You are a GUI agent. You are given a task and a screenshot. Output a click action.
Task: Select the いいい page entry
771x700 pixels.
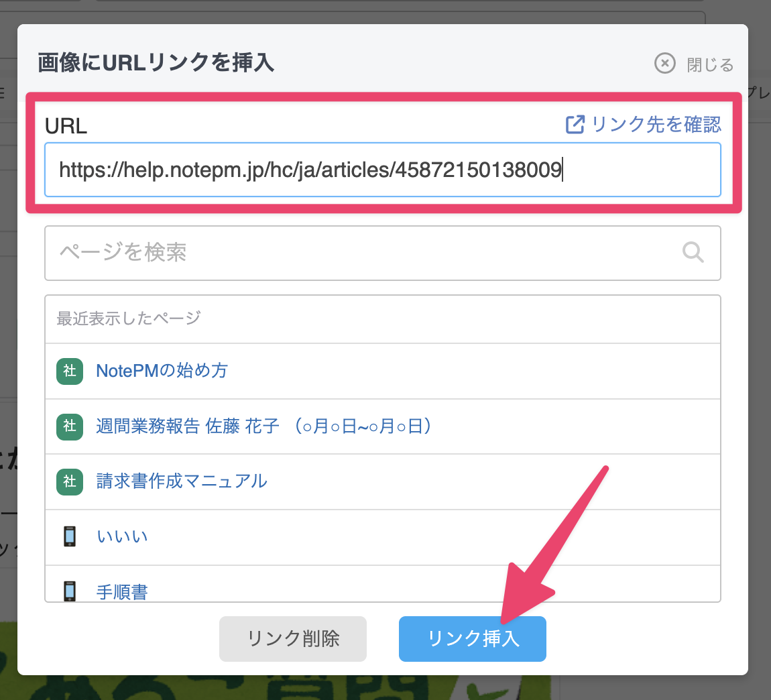pos(122,536)
